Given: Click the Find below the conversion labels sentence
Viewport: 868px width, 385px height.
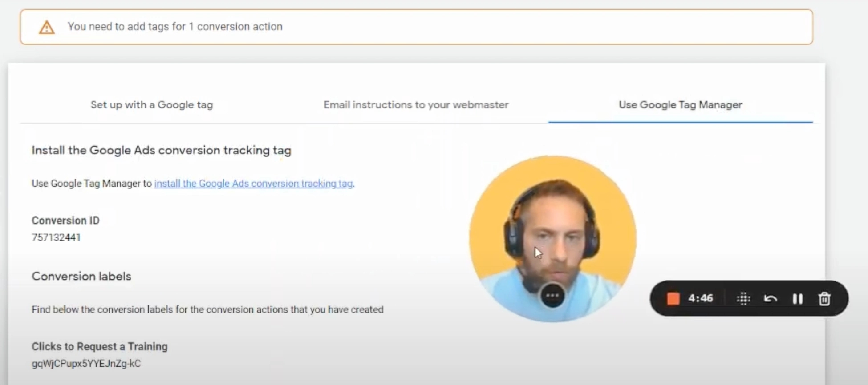Looking at the screenshot, I should pyautogui.click(x=207, y=309).
